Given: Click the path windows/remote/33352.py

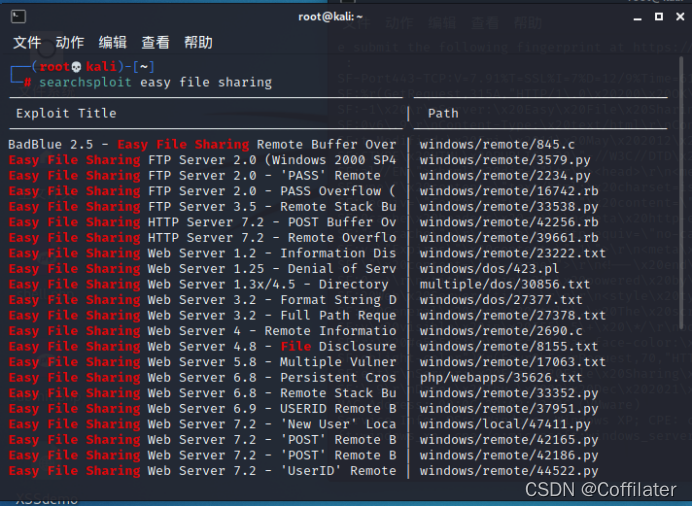Looking at the screenshot, I should [509, 393].
